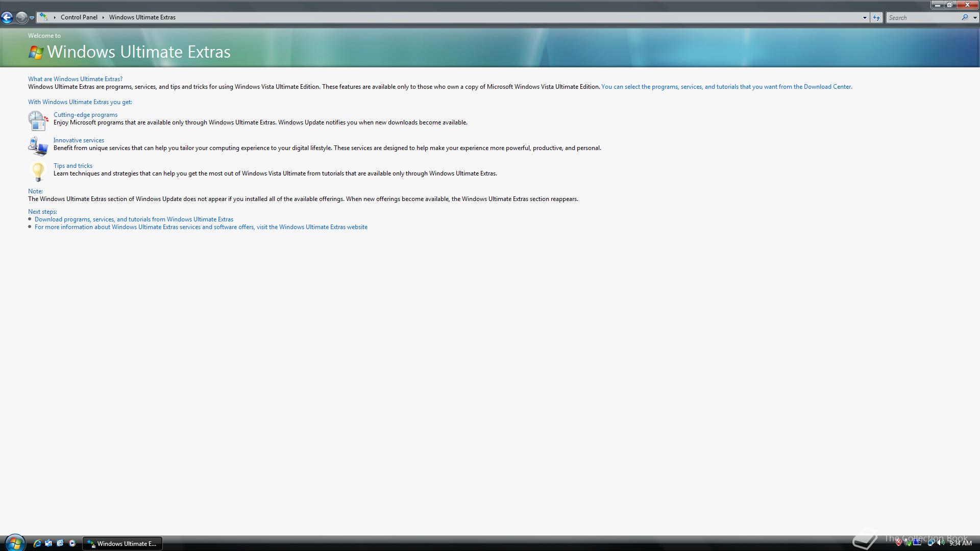
Task: Open the network connection tray icon
Action: coord(930,543)
